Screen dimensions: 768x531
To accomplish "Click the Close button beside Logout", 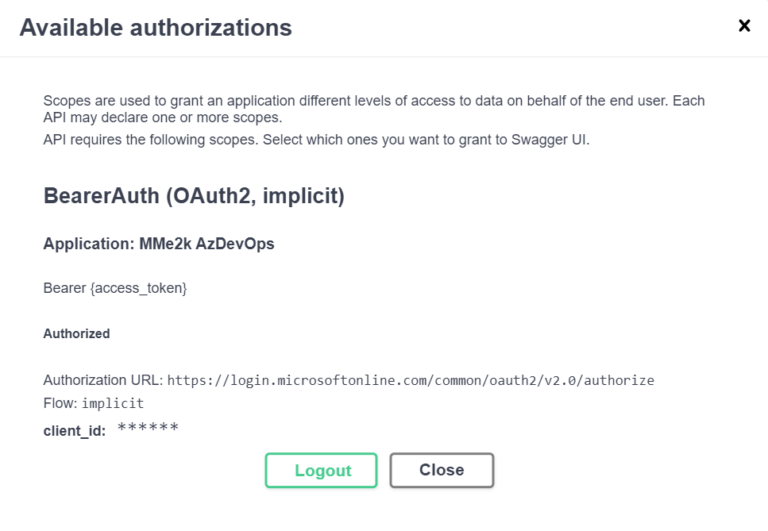I will coord(442,470).
